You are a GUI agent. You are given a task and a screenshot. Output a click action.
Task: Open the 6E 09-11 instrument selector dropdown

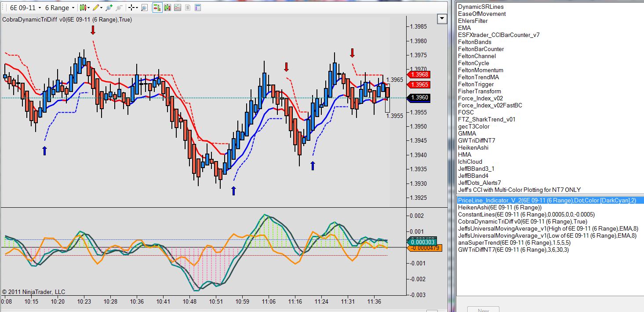pyautogui.click(x=25, y=7)
